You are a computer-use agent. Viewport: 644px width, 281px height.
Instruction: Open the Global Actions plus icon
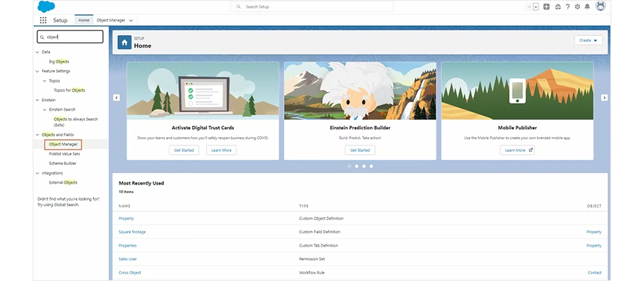[x=546, y=7]
